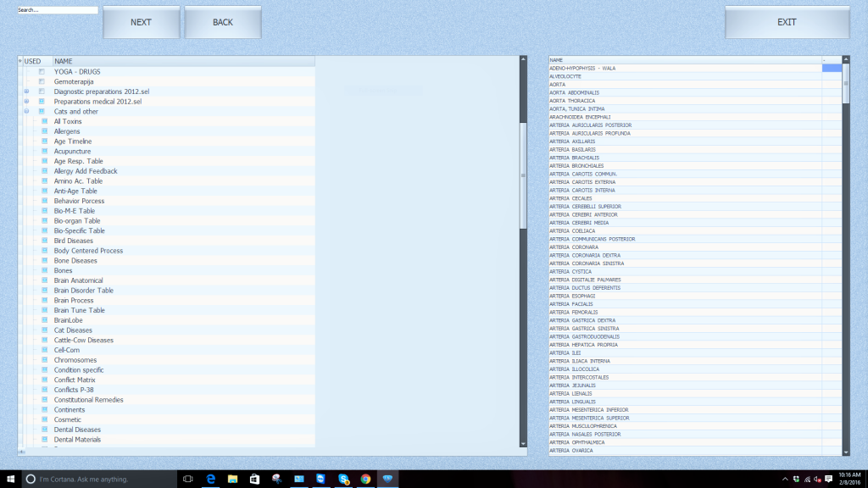Click the Search input field
Screen dimensions: 868x488
pyautogui.click(x=58, y=10)
